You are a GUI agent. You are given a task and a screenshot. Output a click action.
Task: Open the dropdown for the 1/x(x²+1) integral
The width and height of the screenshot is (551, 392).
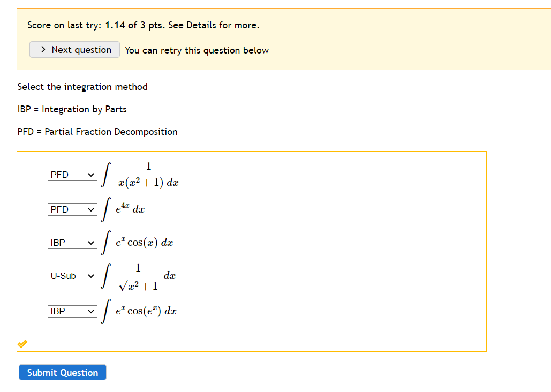coord(72,175)
